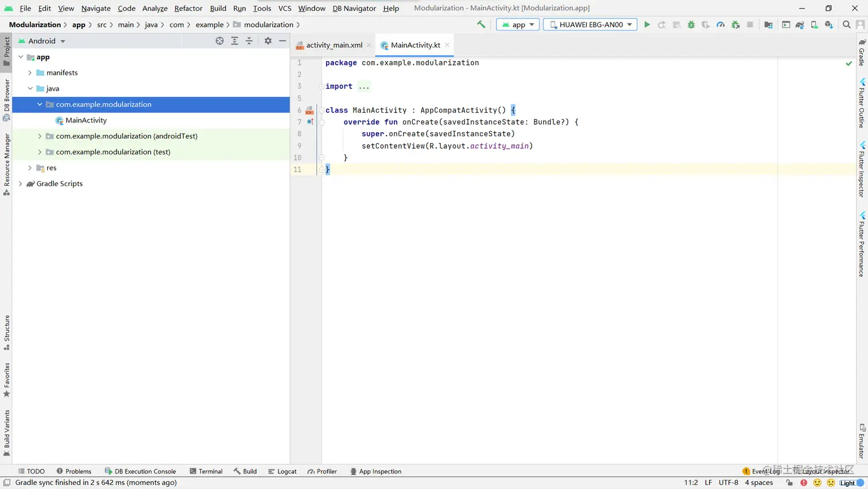Open the Analyze menu
Screen dimensions: 868x489
pos(155,8)
